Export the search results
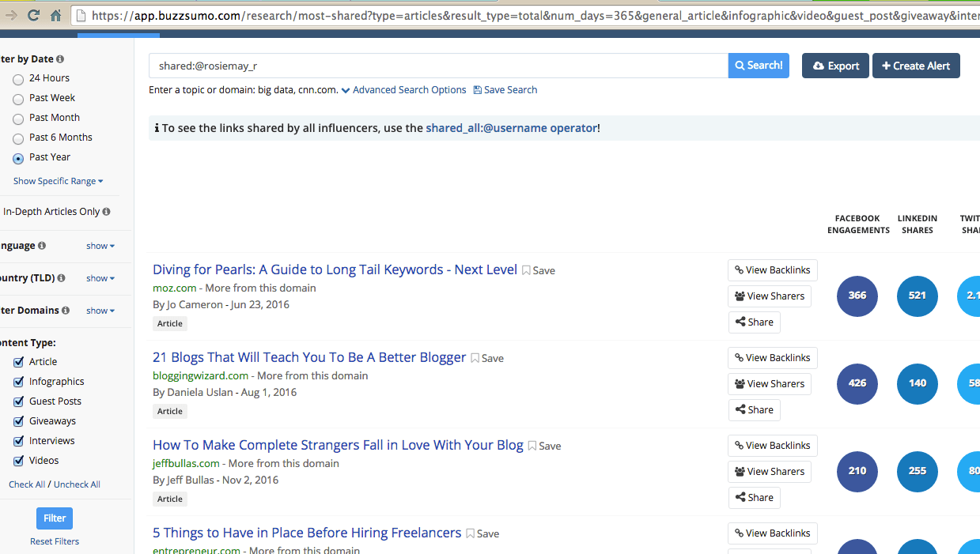 pyautogui.click(x=835, y=66)
